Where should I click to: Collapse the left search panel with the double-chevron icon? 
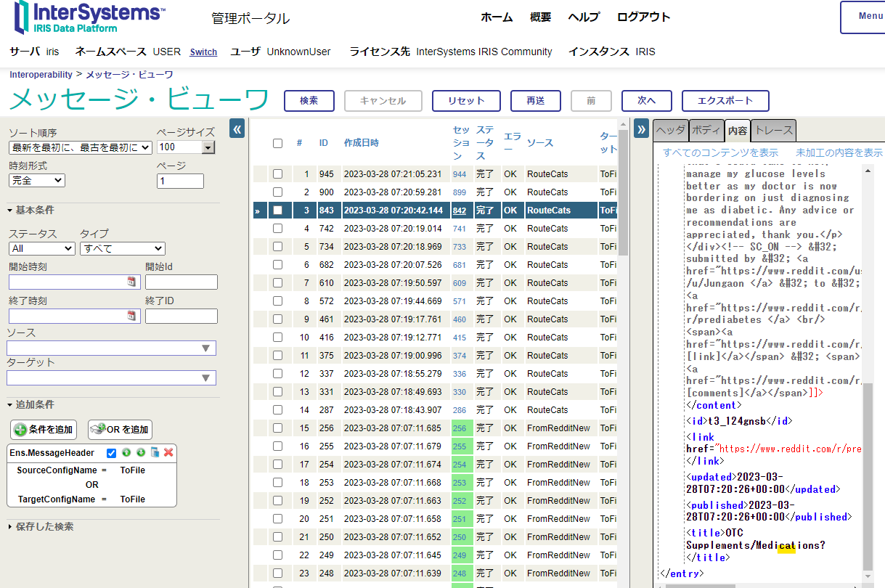[x=237, y=129]
